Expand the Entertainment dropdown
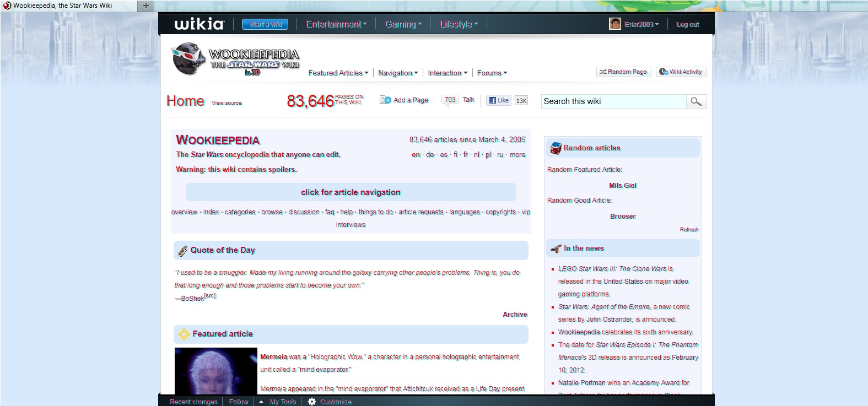The height and width of the screenshot is (406, 868). [x=336, y=24]
